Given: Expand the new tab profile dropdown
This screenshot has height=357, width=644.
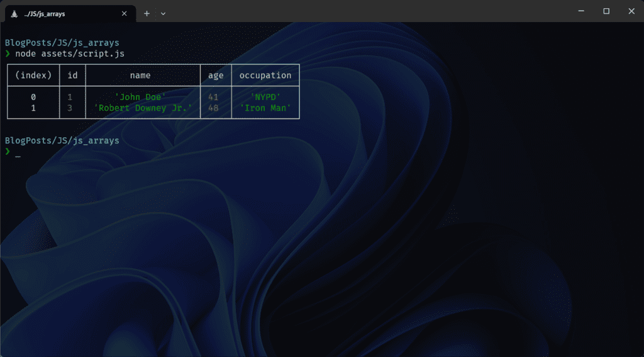Looking at the screenshot, I should point(163,14).
